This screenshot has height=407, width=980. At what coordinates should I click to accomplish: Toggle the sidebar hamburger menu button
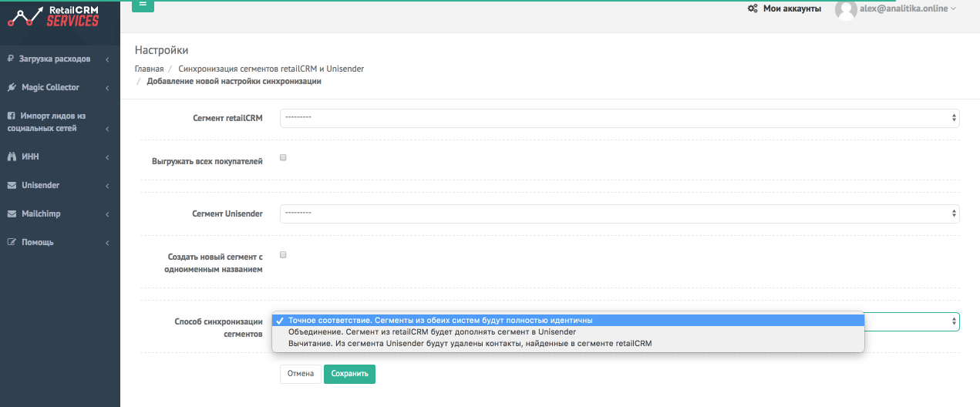pyautogui.click(x=143, y=4)
